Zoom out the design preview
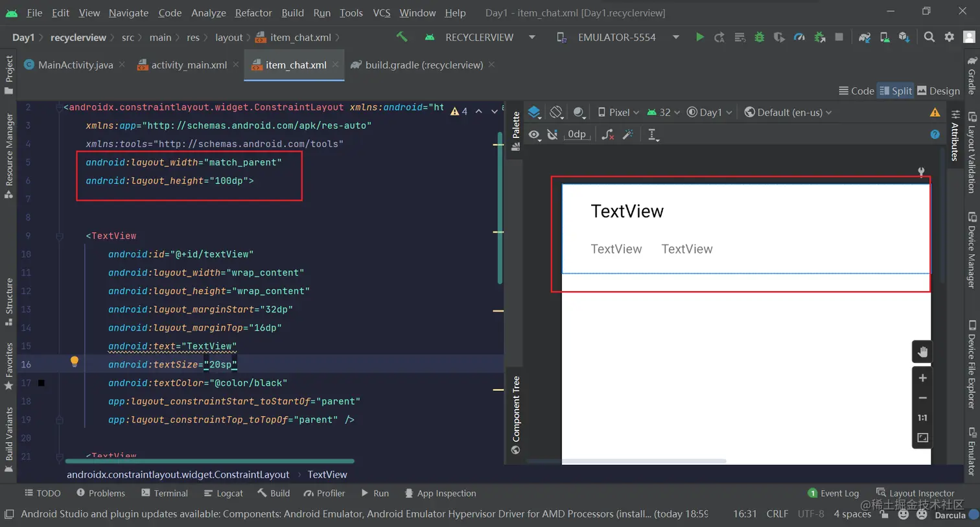 point(922,398)
